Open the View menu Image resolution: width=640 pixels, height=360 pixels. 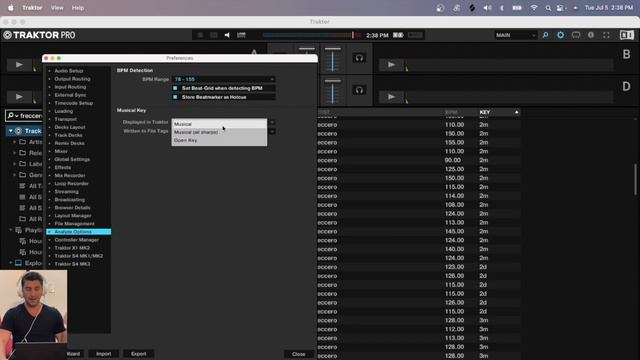(x=57, y=8)
